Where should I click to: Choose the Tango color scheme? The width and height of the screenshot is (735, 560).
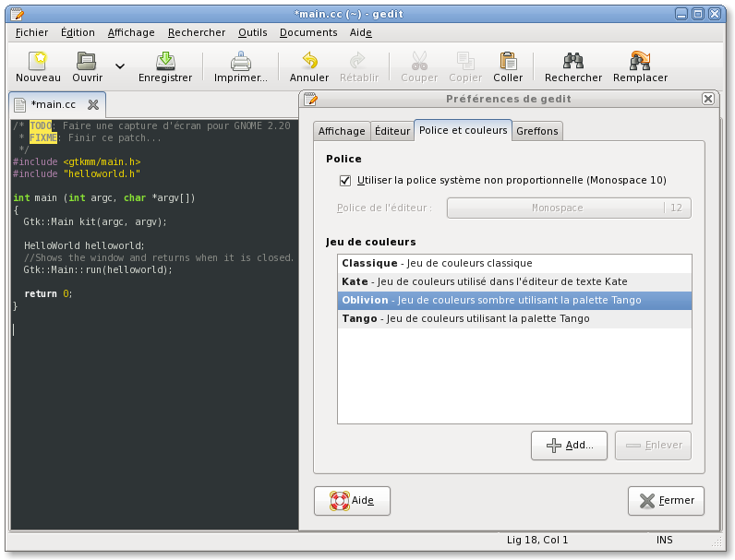465,318
